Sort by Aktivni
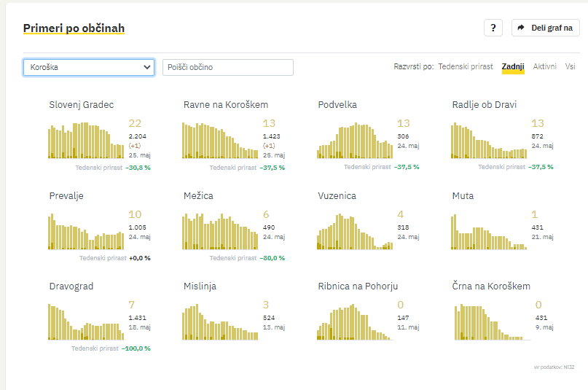588x390 pixels. pos(545,67)
